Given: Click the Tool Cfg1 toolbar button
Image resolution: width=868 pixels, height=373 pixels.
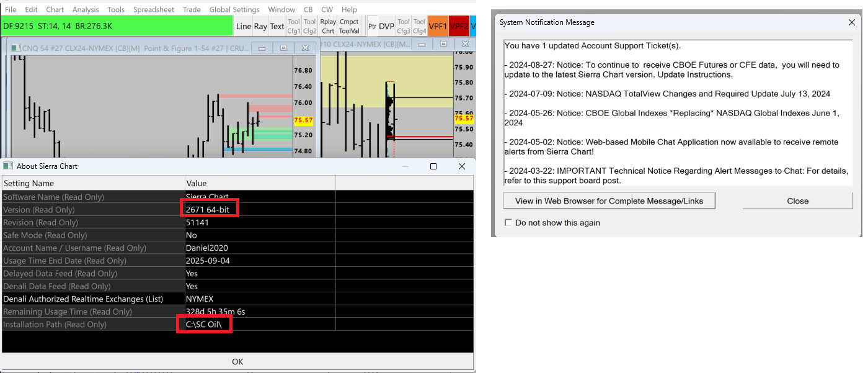Looking at the screenshot, I should 294,26.
